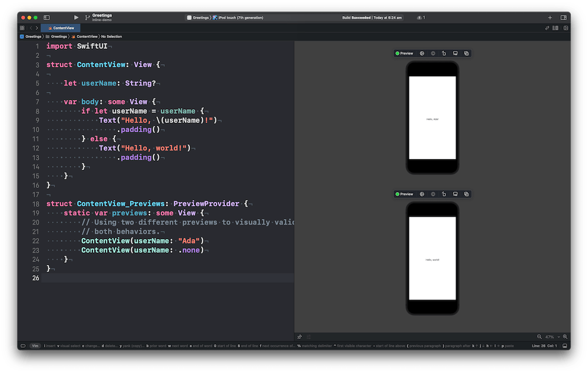Screen dimensions: 588x373
Task: Click No Selection in the jump bar
Action: tap(111, 36)
